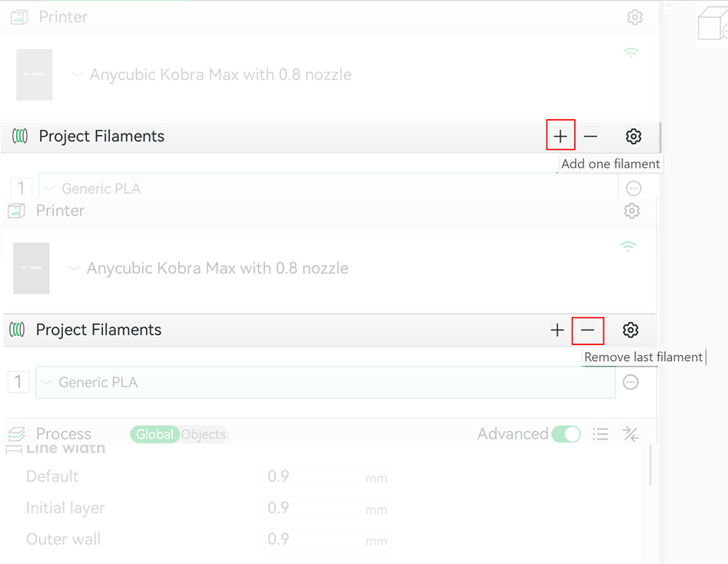Open filament settings gear beside red-outlined minus
The image size is (728, 564).
click(630, 330)
